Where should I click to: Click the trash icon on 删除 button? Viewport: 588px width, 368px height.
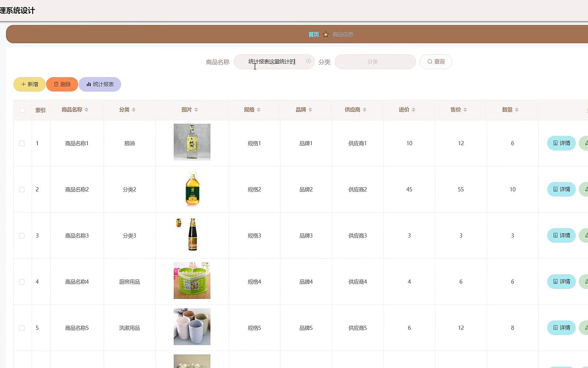click(x=56, y=84)
